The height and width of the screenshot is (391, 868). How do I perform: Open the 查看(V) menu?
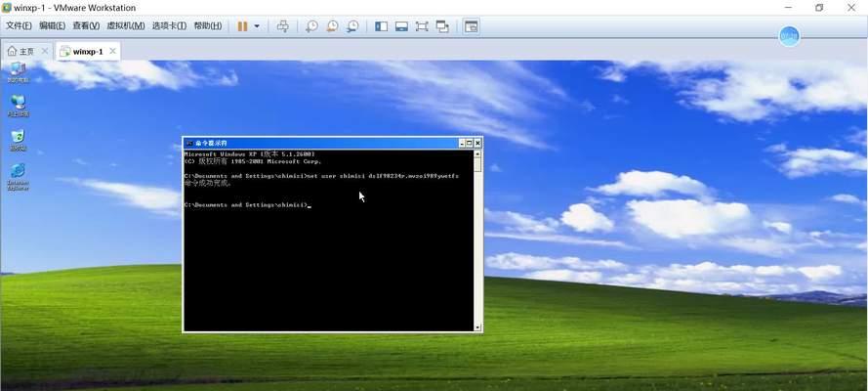[86, 26]
